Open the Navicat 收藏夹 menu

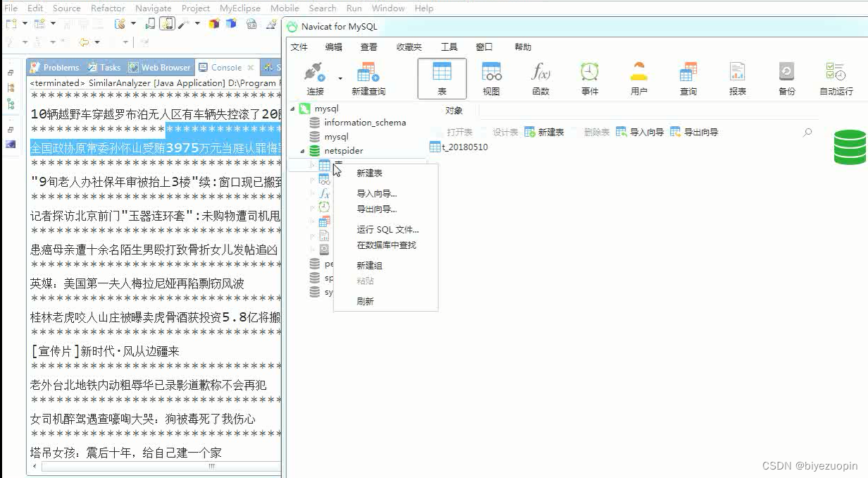click(x=409, y=47)
